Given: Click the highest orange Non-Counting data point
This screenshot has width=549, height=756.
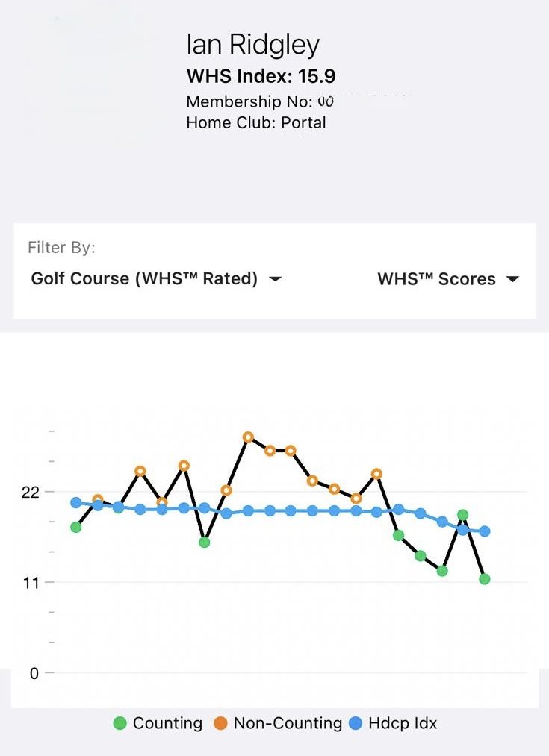Looking at the screenshot, I should click(248, 437).
